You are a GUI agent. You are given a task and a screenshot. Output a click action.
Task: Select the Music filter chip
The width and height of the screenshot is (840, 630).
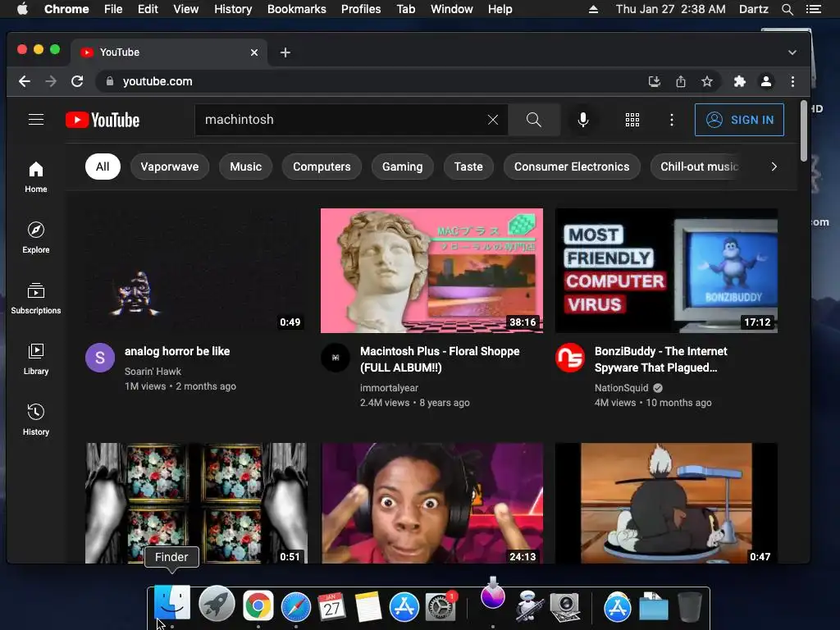(246, 167)
